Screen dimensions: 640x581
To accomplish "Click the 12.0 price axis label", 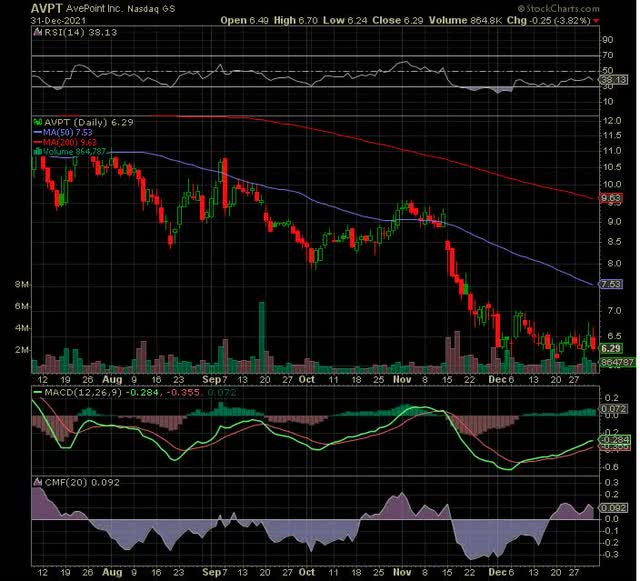I will (612, 121).
